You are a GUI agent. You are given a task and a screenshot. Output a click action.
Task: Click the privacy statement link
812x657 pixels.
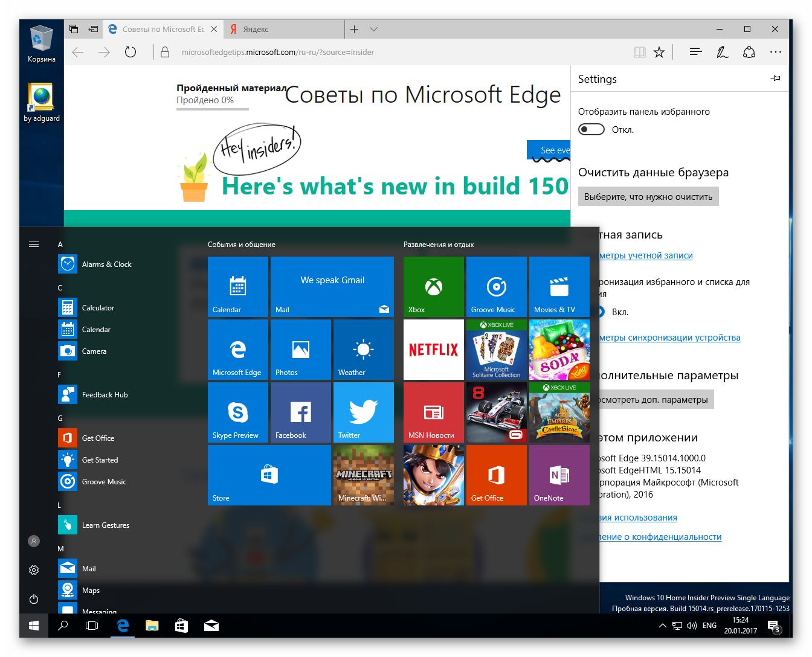660,537
